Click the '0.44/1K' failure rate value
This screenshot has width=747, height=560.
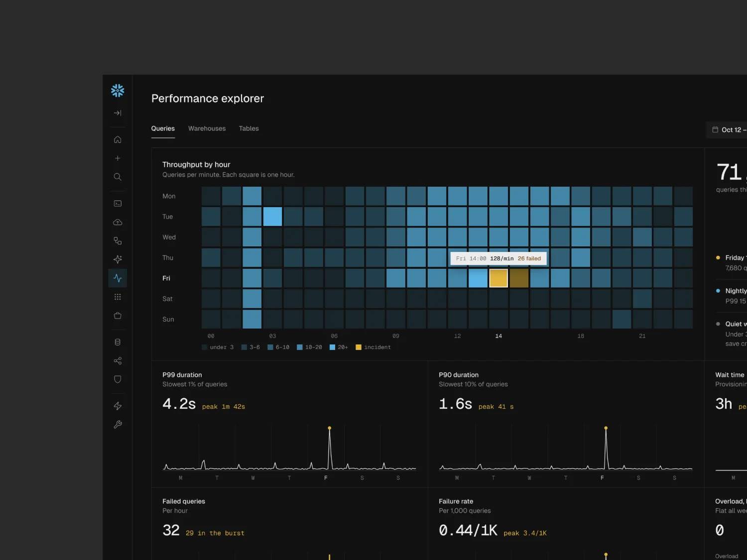coord(468,530)
